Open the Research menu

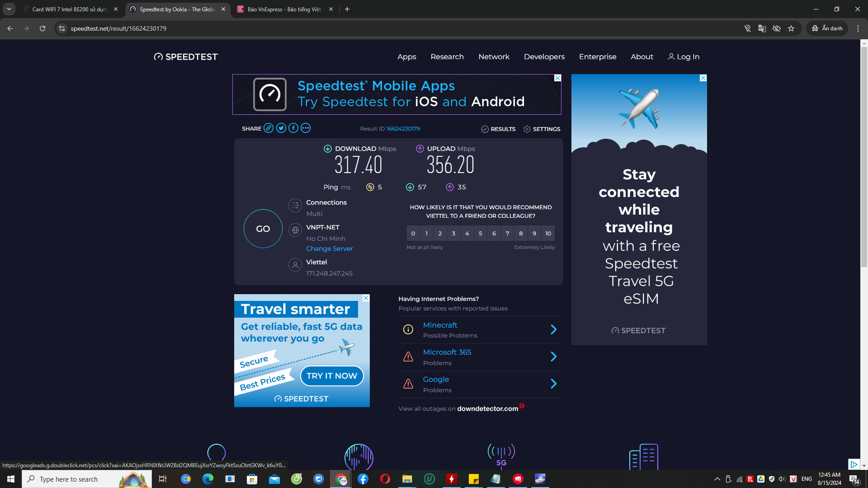[x=447, y=56]
